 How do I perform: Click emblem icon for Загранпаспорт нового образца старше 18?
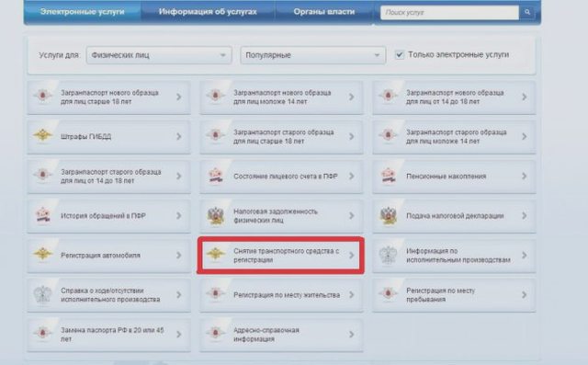[42, 96]
